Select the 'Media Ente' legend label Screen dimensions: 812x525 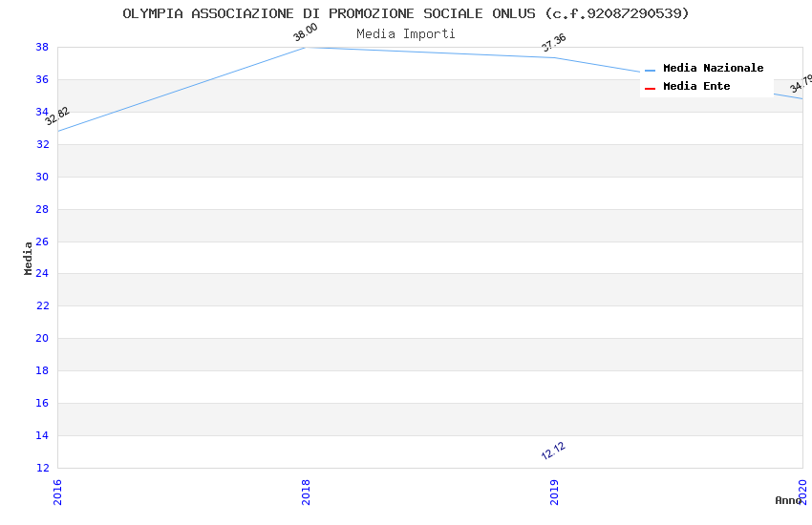point(696,86)
